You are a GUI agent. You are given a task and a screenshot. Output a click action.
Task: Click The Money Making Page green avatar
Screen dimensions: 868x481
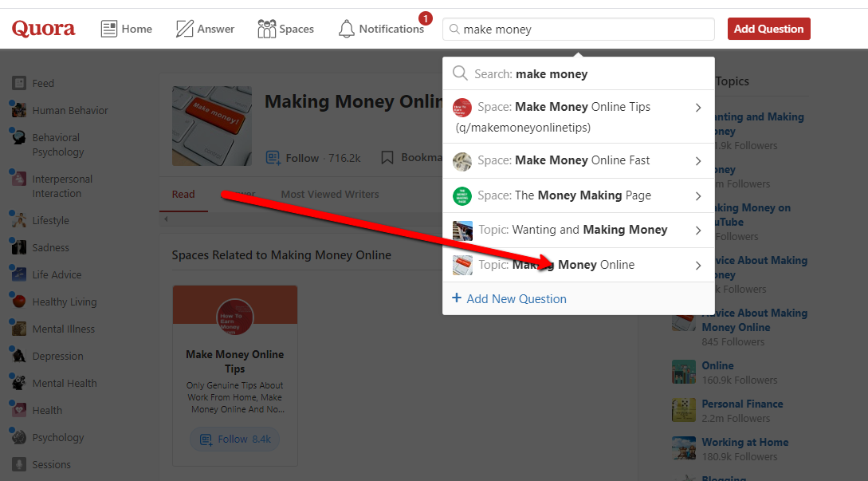pos(462,196)
